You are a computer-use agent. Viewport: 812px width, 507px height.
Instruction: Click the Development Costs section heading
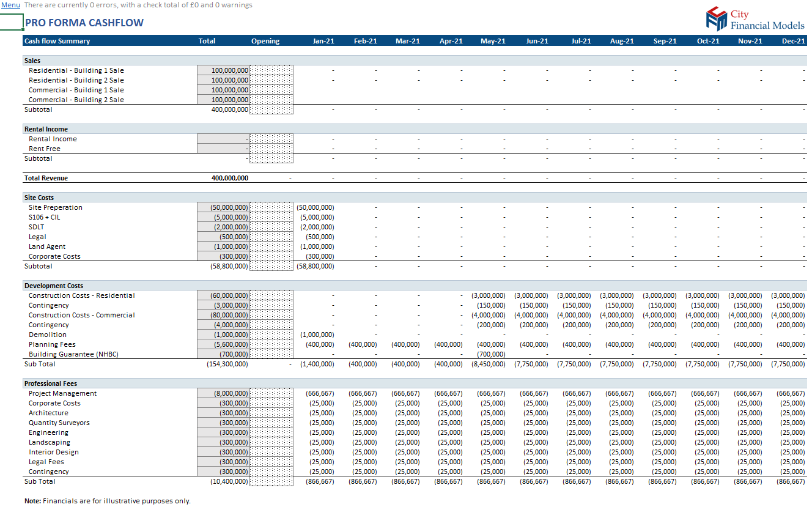pos(54,286)
